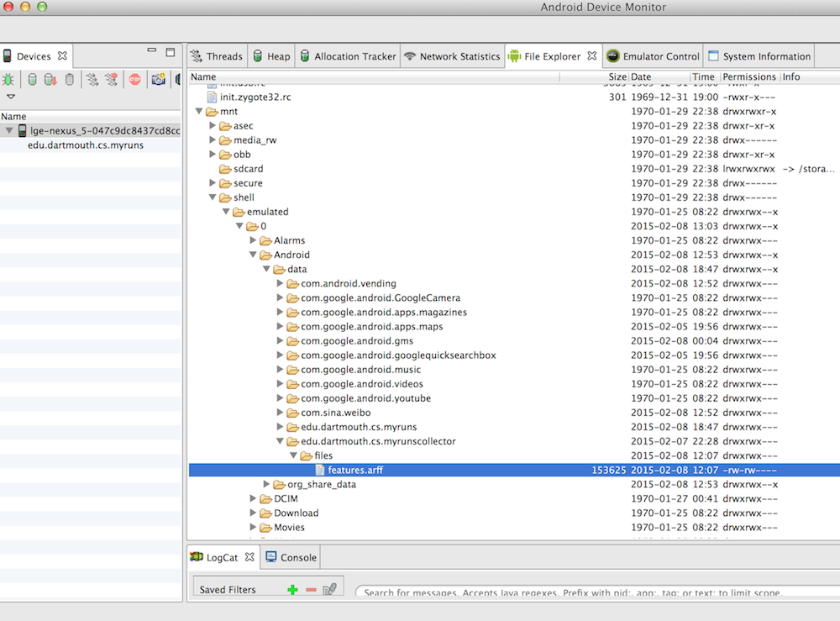Select the edu.dartmouth.cs.myruns process in Devices
Viewport: 840px width, 621px height.
86,145
